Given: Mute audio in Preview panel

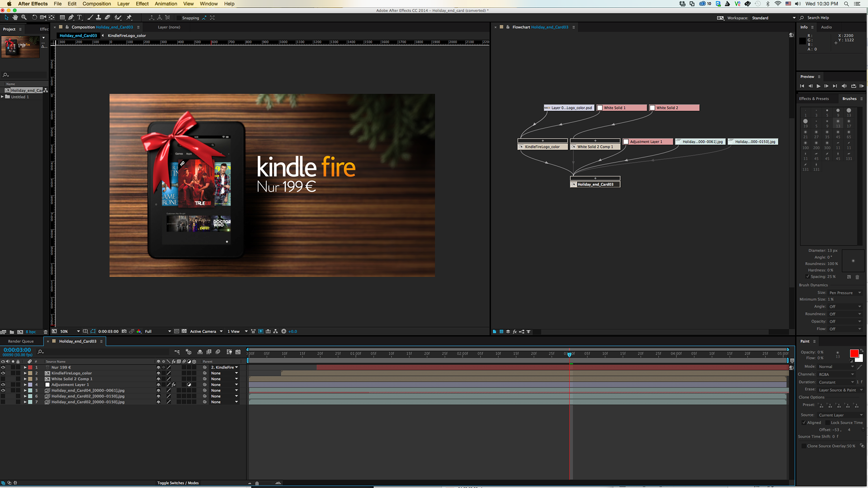Looking at the screenshot, I should pos(844,86).
